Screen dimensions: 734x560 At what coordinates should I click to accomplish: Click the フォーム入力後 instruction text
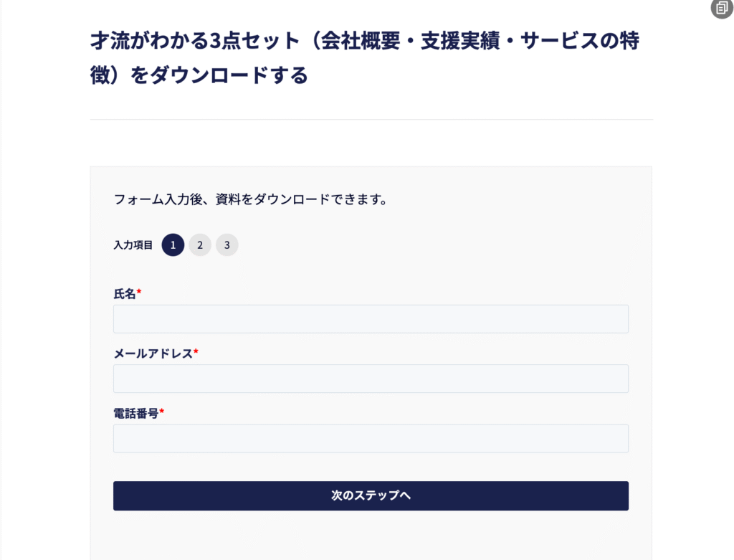(x=251, y=200)
